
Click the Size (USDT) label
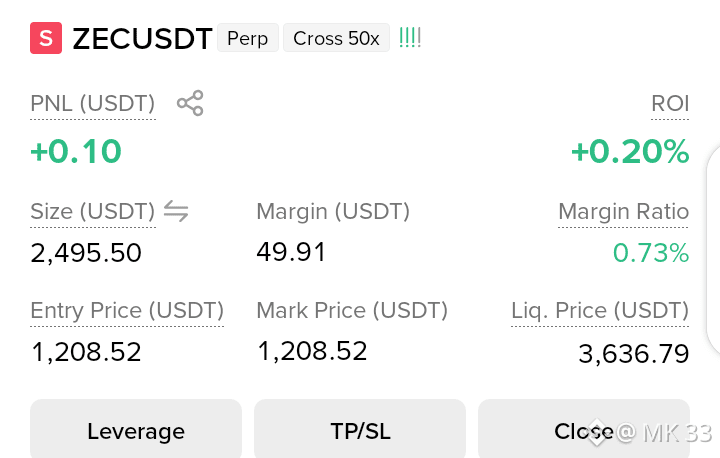coord(93,212)
